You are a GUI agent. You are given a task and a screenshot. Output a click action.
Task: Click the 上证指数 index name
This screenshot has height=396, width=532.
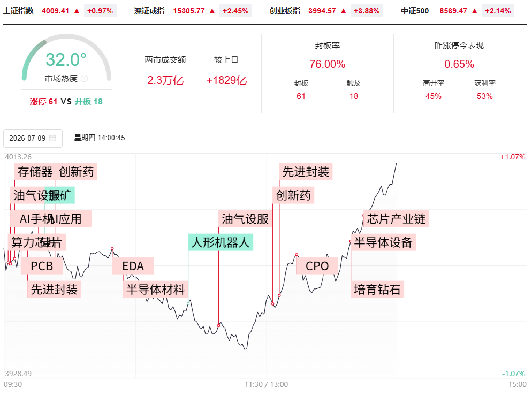[19, 11]
